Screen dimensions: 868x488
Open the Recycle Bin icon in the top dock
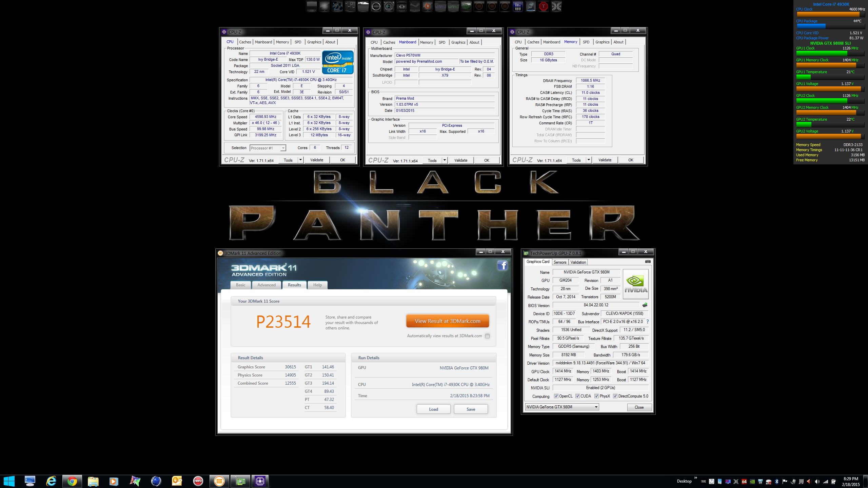click(402, 6)
